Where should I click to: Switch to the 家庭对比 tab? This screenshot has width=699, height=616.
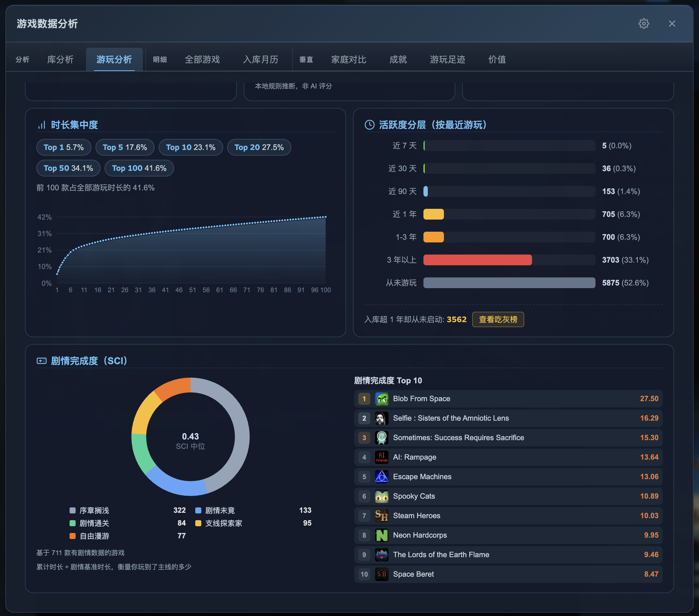coord(348,60)
